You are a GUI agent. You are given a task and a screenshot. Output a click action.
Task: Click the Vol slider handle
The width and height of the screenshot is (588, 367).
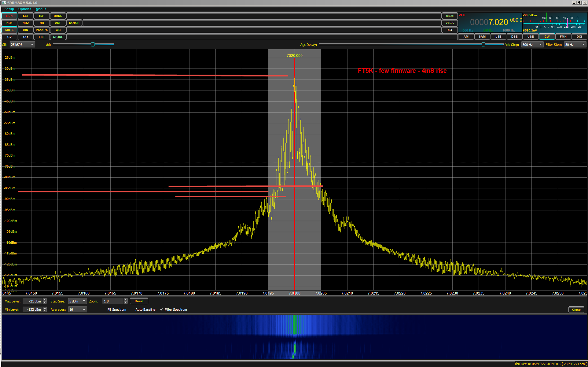(93, 45)
